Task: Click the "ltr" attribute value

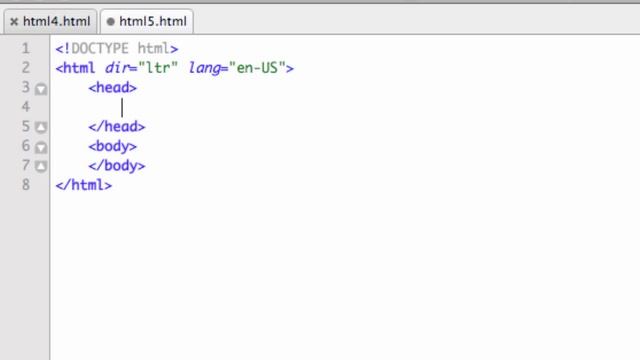Action: tap(158, 68)
